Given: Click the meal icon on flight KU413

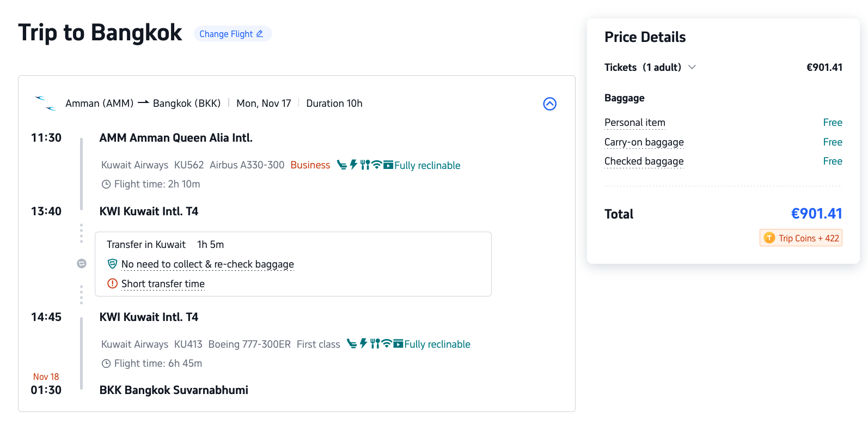Looking at the screenshot, I should click(x=375, y=344).
